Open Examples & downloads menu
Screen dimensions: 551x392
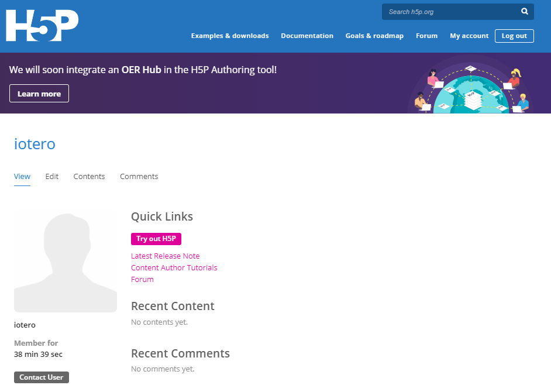click(230, 36)
